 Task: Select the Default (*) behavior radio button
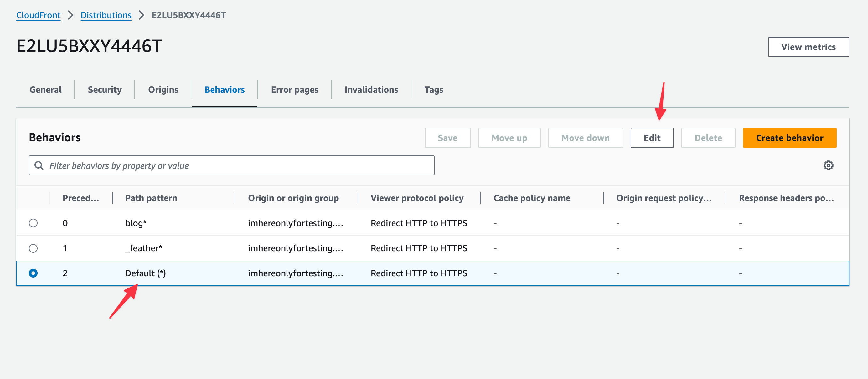pyautogui.click(x=33, y=273)
